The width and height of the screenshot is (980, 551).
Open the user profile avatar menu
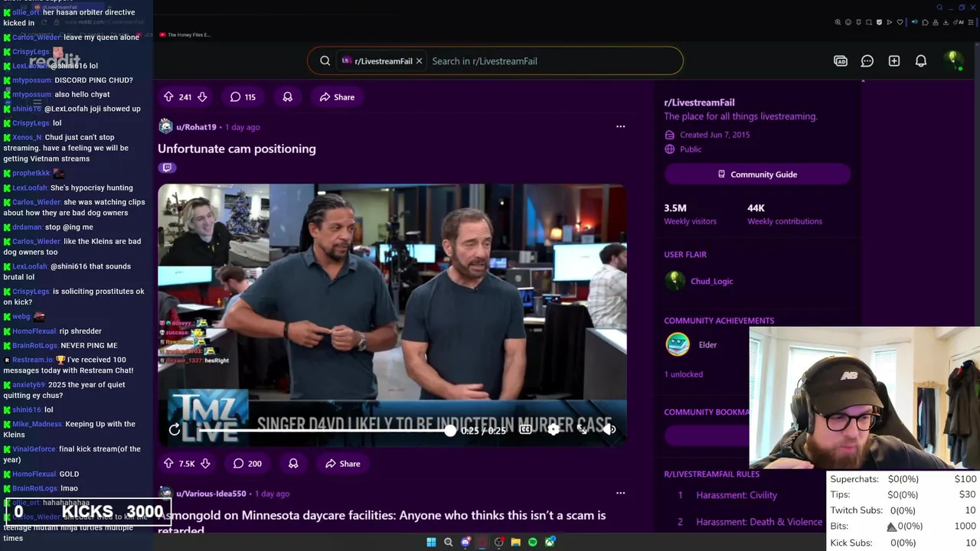click(953, 60)
